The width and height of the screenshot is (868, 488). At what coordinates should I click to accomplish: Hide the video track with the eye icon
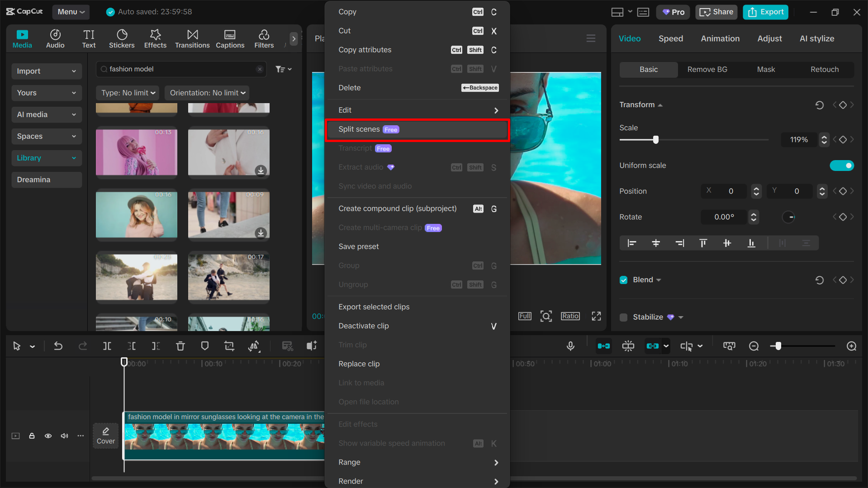point(48,436)
